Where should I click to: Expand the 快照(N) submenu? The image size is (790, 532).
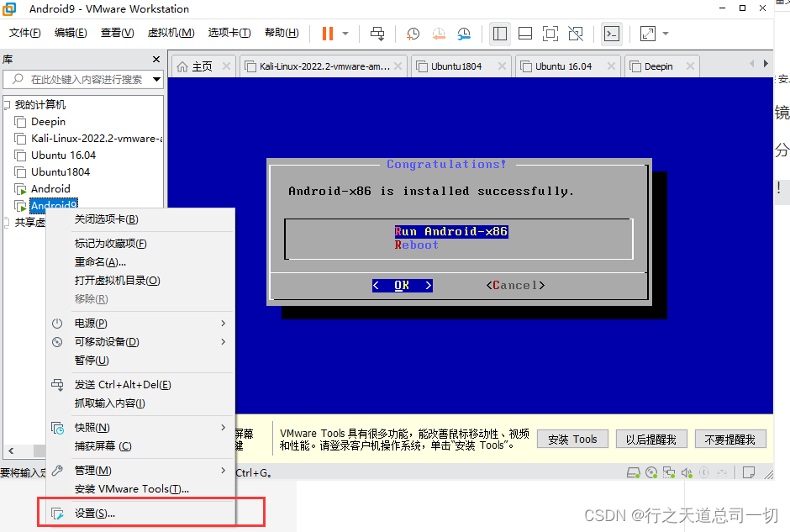pos(140,428)
